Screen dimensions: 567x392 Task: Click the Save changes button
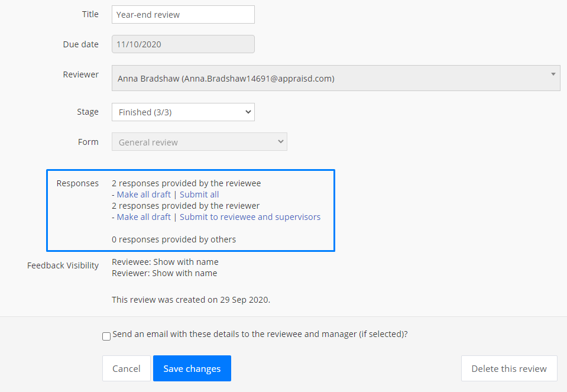click(x=192, y=368)
